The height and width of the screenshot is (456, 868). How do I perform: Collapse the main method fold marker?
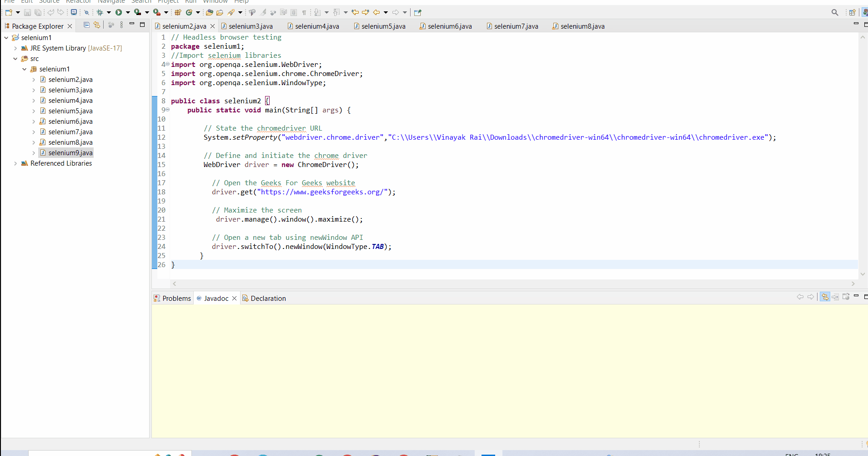click(x=167, y=110)
